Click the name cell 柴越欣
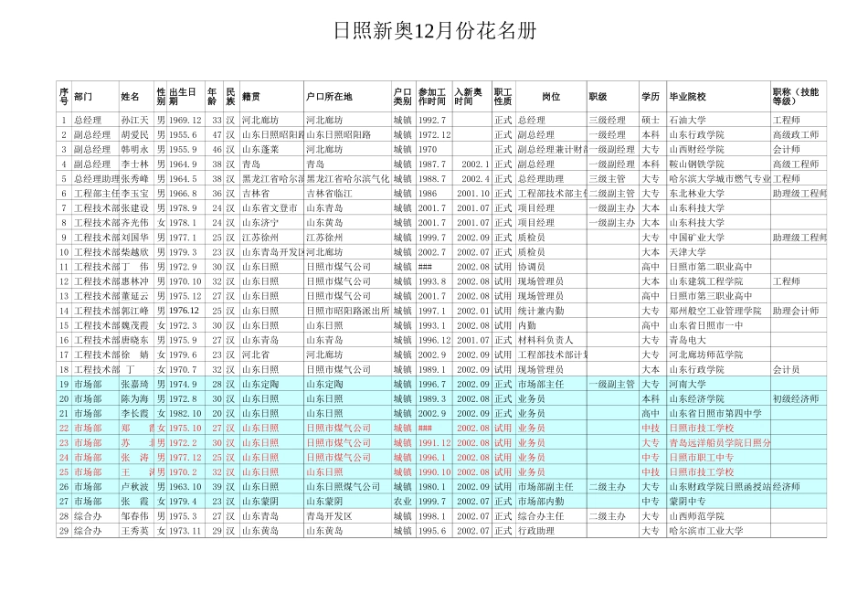This screenshot has height=614, width=868. click(x=135, y=252)
